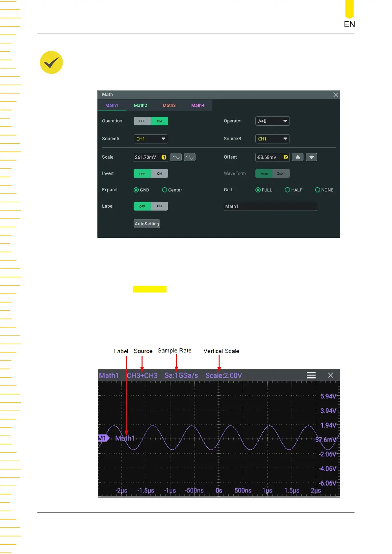The height and width of the screenshot is (554, 392).
Task: Switch to the Math2 tab
Action: point(141,105)
